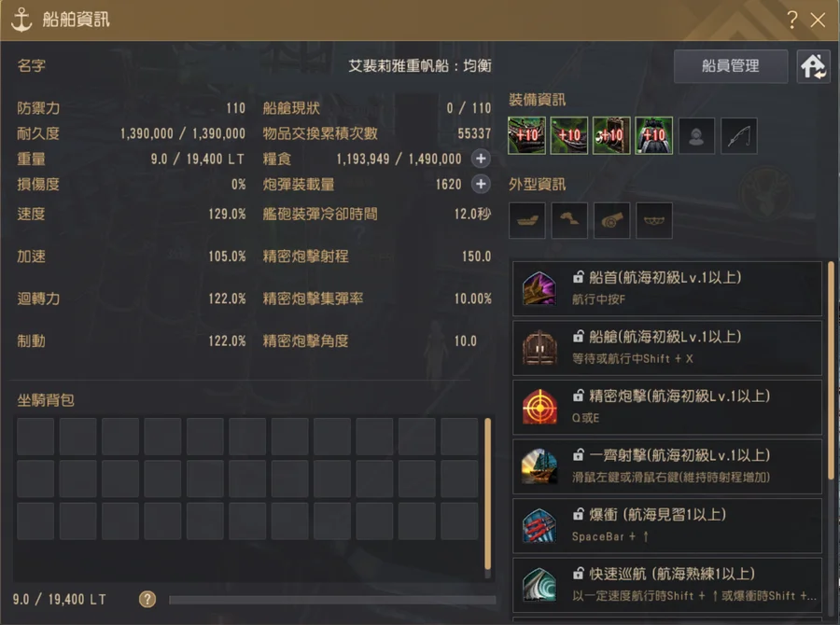The height and width of the screenshot is (625, 840).
Task: Select the third +10 equipment slot
Action: [x=611, y=135]
